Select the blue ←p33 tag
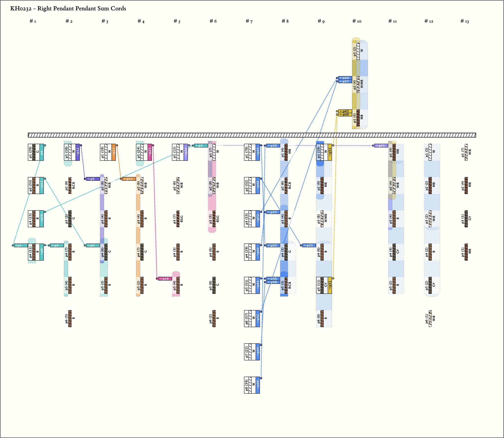 point(309,245)
